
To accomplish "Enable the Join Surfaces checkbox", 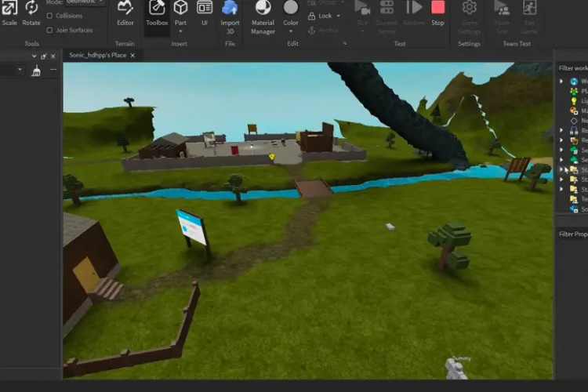I will (49, 30).
